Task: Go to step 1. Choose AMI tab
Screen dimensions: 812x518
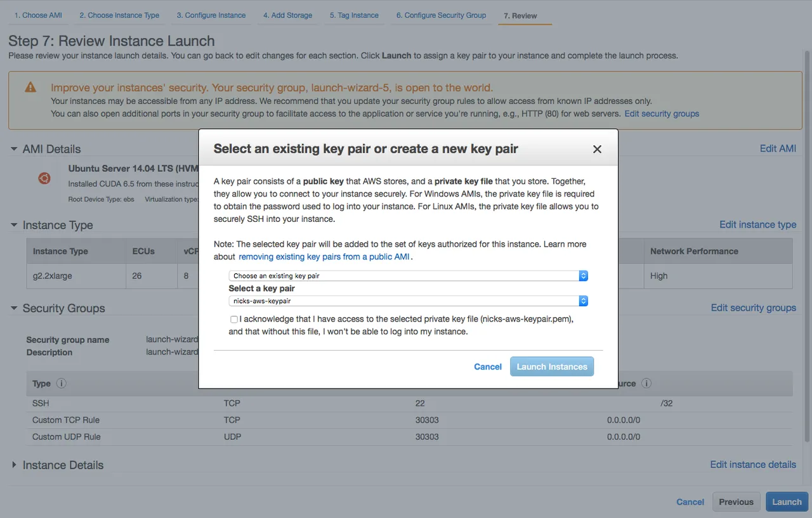Action: point(38,15)
